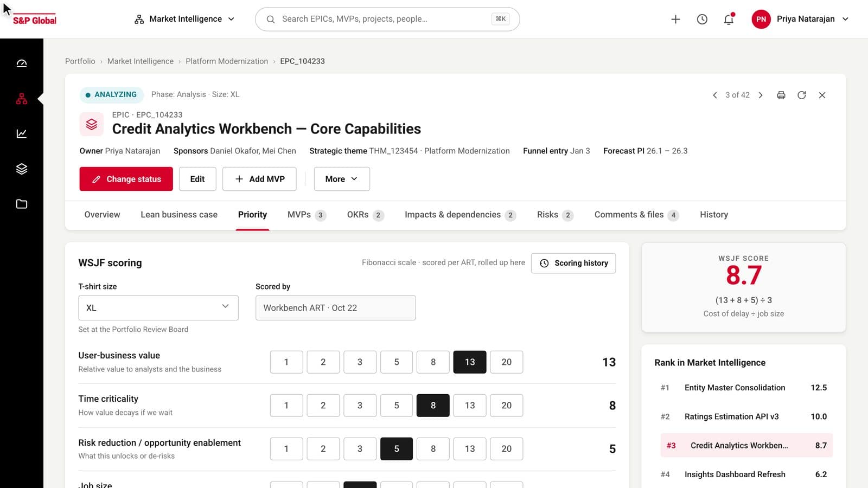This screenshot has height=488, width=868.
Task: Focus the search EPICs field
Action: 387,19
